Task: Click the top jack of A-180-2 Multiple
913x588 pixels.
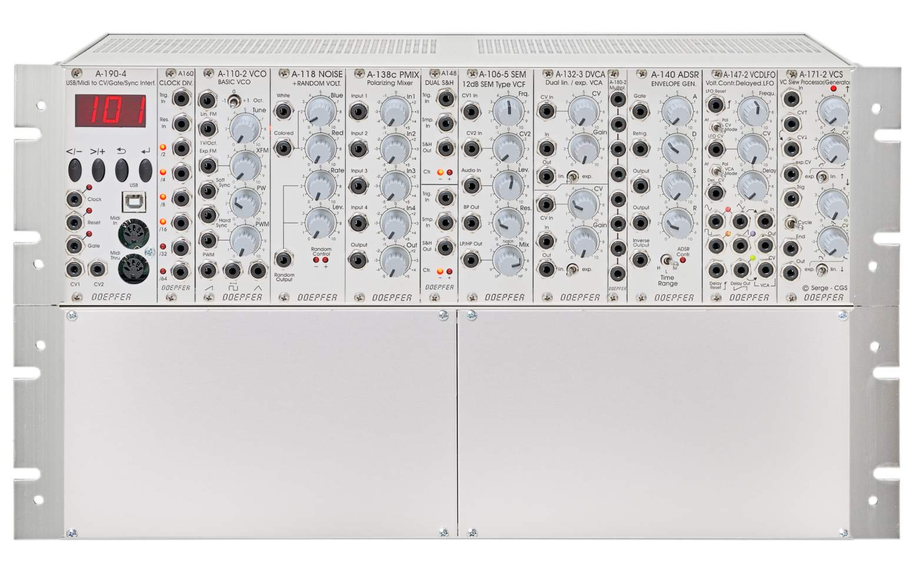Action: point(617,99)
